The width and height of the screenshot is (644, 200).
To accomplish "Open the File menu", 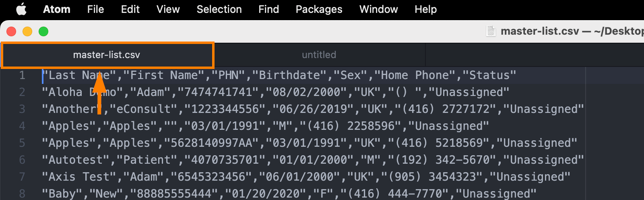I will point(95,9).
